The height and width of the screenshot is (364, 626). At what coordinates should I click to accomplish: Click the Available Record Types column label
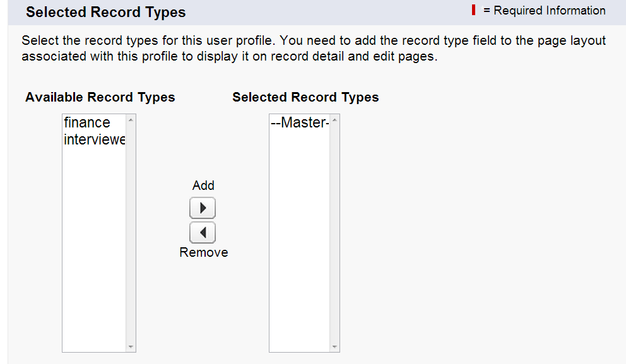[100, 97]
